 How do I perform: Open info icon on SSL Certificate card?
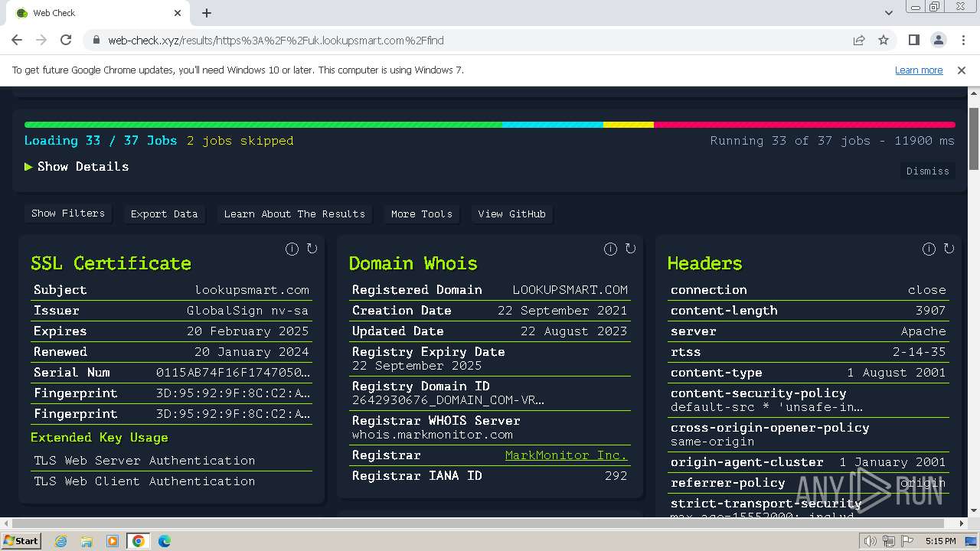[292, 249]
